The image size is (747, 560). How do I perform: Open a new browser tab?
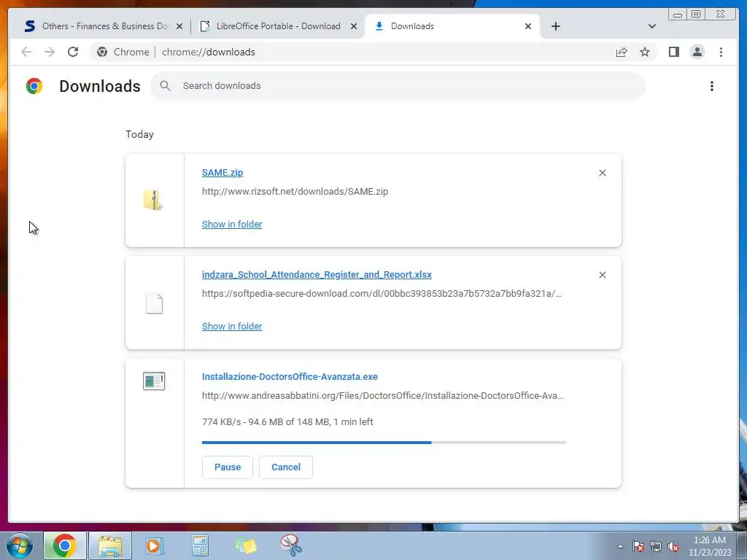pyautogui.click(x=555, y=26)
